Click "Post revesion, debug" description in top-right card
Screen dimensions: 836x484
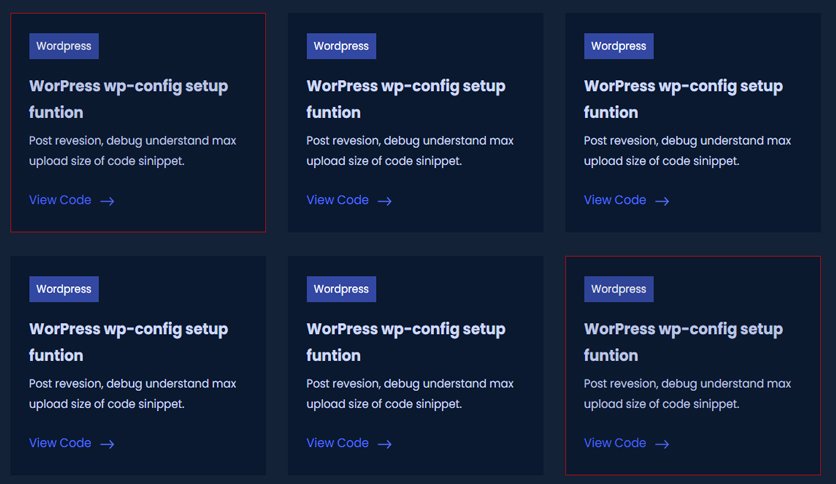[x=687, y=151]
